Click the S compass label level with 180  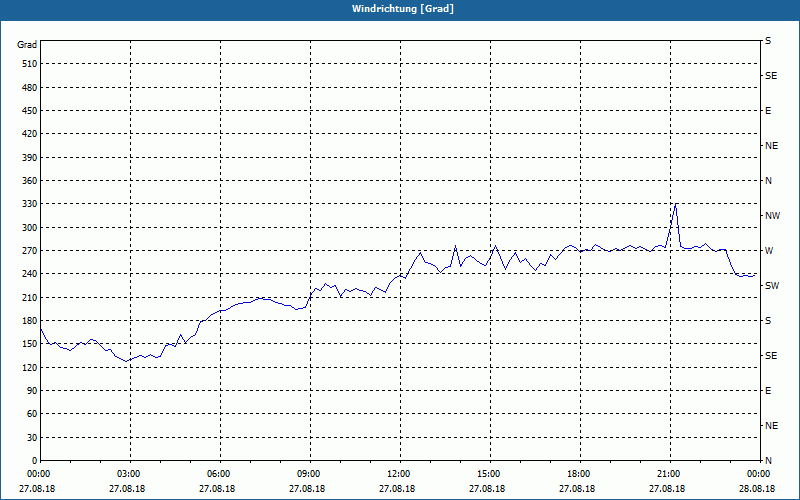point(768,321)
